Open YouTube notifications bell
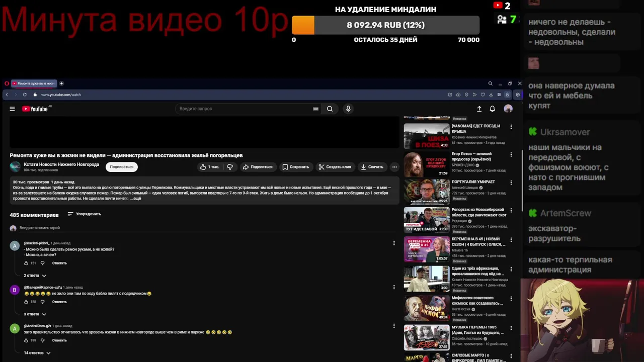 click(x=493, y=109)
